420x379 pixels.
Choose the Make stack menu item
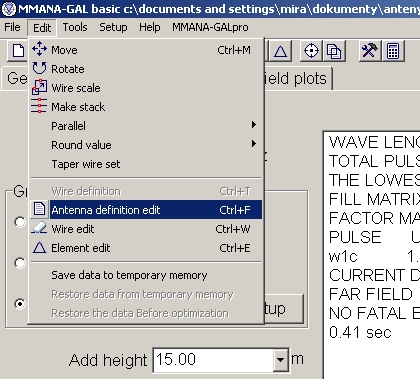(146, 107)
